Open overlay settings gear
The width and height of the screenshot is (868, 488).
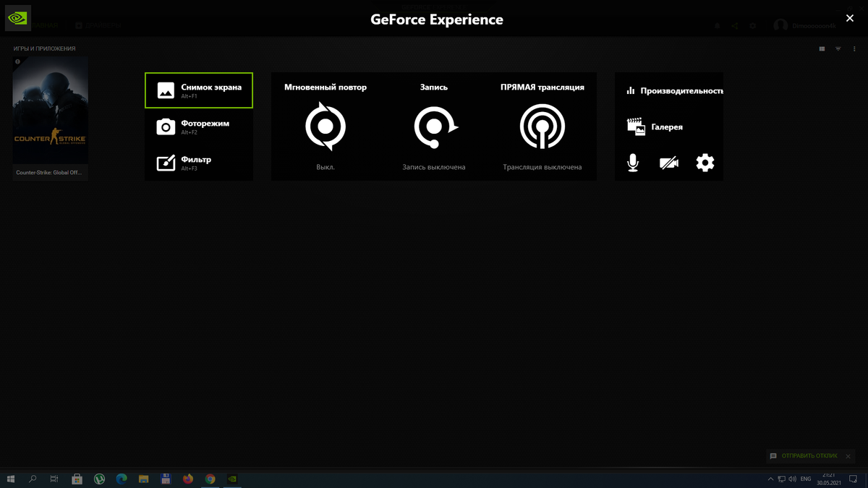tap(705, 163)
